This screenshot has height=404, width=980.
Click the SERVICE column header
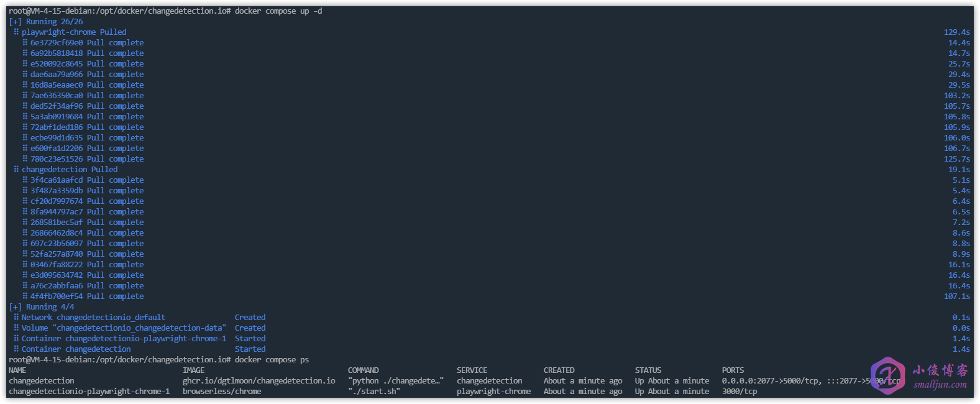coord(472,370)
